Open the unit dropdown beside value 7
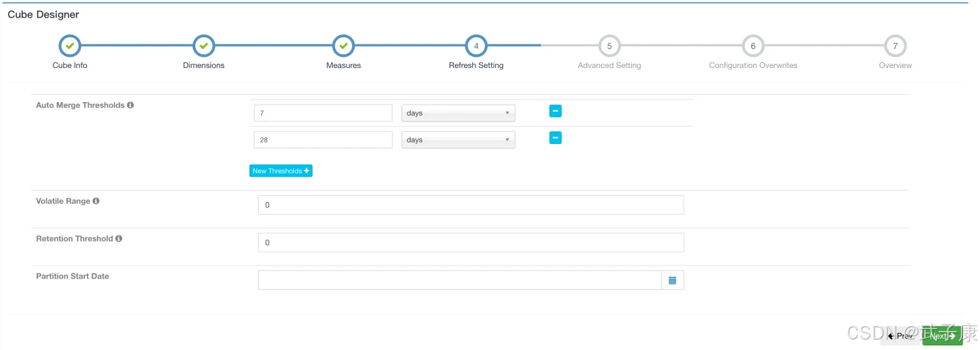980x350 pixels. 458,113
